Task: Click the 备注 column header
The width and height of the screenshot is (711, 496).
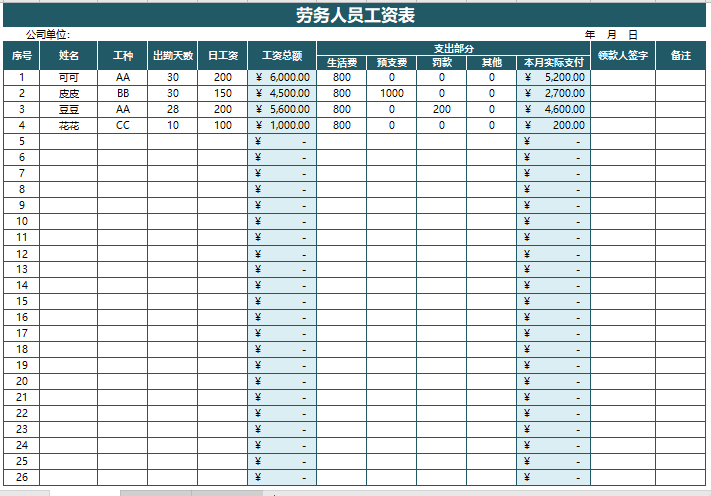Action: [681, 56]
